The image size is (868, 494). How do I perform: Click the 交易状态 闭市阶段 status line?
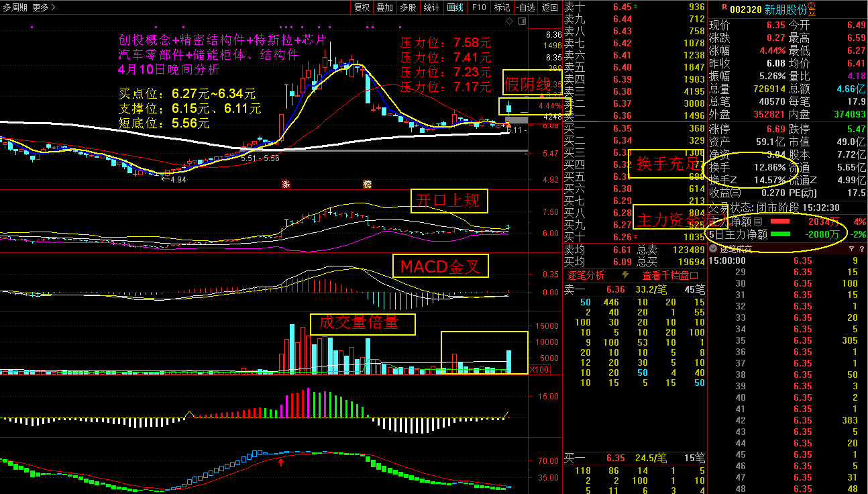(773, 207)
